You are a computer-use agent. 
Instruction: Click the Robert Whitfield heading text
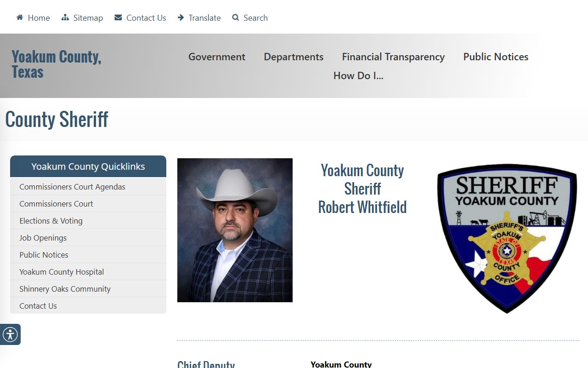coord(362,207)
